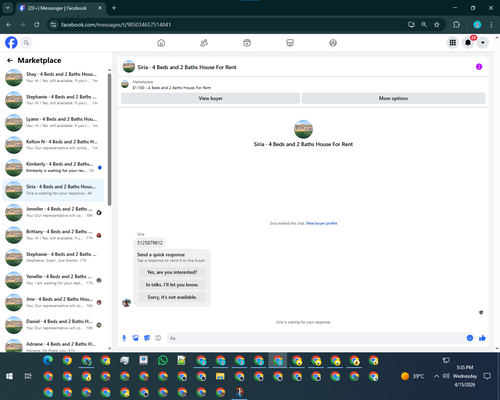Viewport: 500px width, 400px height.
Task: Open the Kelton N conversation
Action: pos(53,145)
